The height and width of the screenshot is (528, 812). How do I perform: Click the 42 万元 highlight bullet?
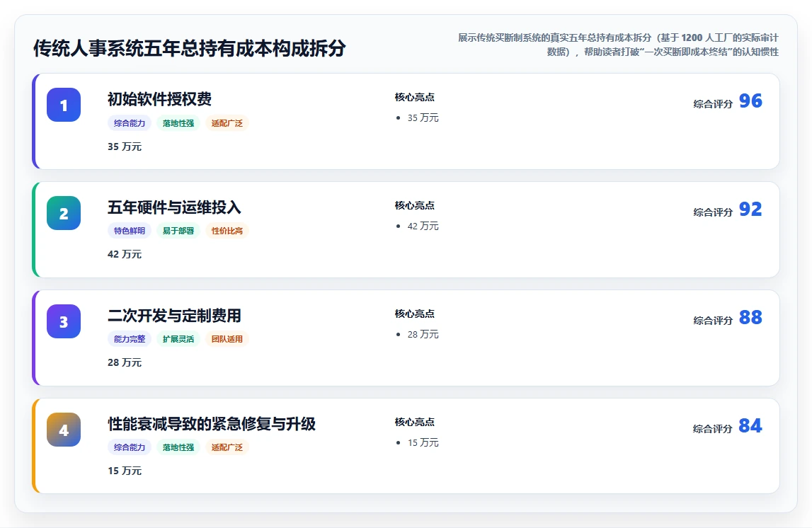tap(423, 226)
